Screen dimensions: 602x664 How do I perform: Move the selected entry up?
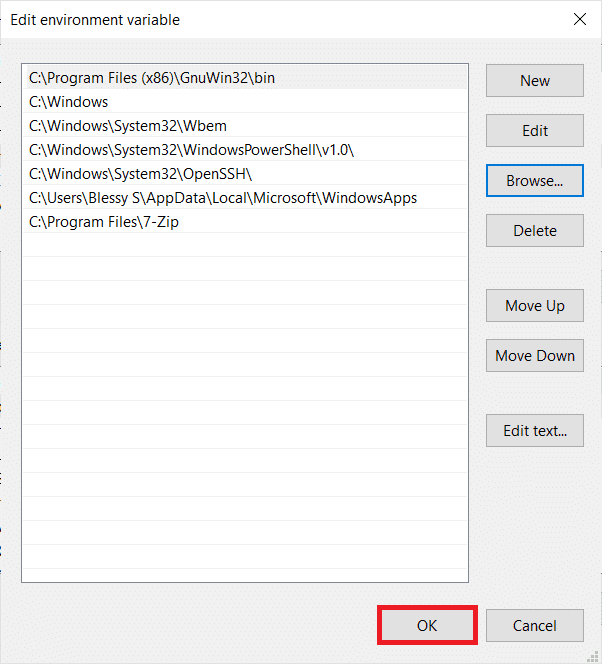tap(535, 305)
